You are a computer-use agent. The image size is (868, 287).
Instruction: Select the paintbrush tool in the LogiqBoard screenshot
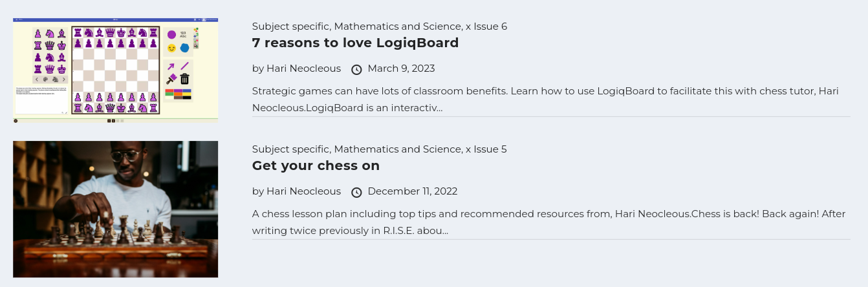[171, 79]
